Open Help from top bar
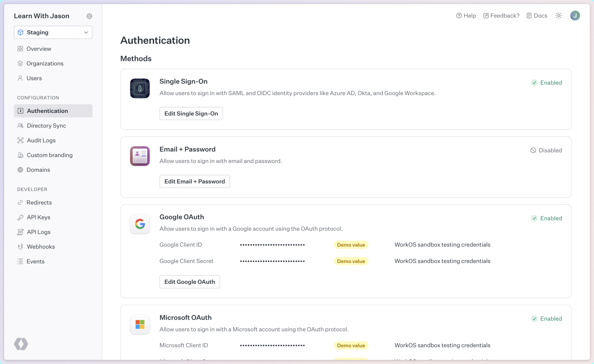 coord(466,16)
